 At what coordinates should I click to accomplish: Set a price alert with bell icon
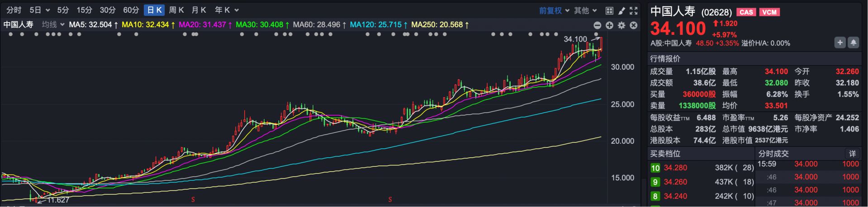tap(853, 42)
